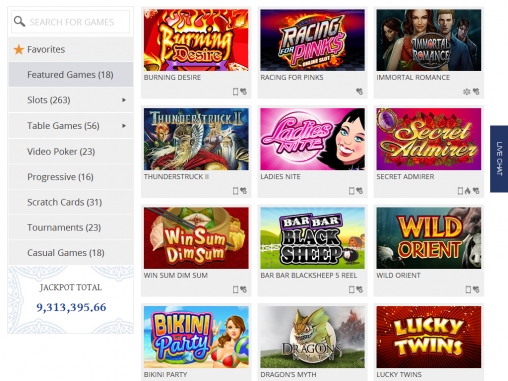Click the mobile icon under Wild Orient
The height and width of the screenshot is (381, 508).
pos(468,289)
